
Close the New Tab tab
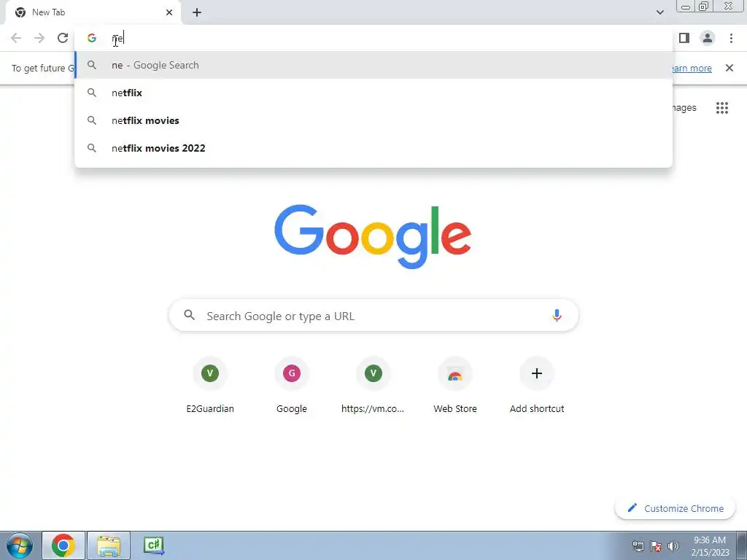pos(169,12)
